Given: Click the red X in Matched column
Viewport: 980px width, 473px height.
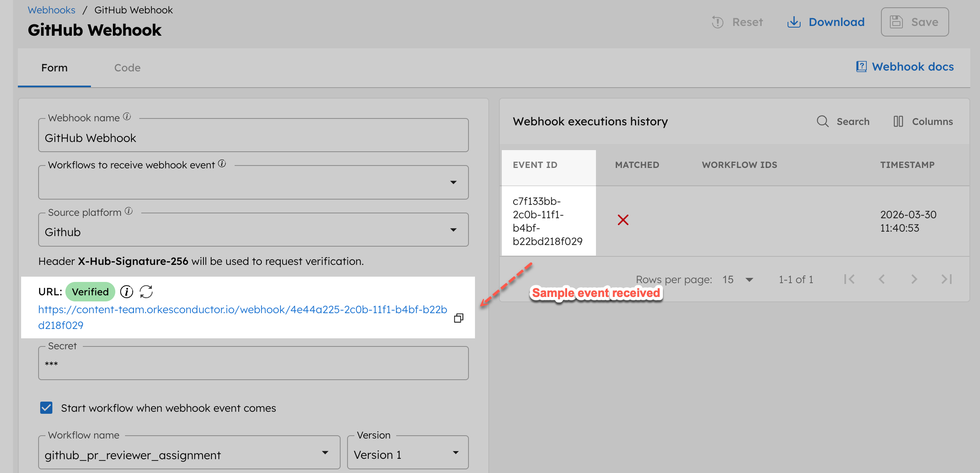Looking at the screenshot, I should 623,220.
